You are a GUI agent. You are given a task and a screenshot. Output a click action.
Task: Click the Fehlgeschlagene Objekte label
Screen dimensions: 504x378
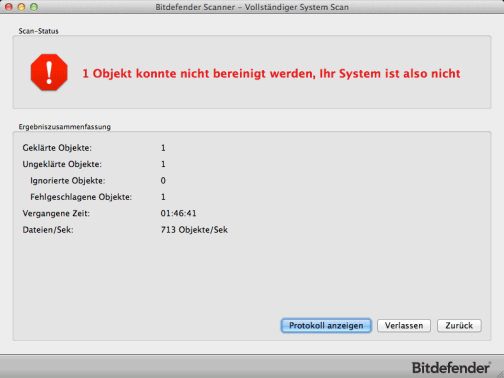coord(81,197)
